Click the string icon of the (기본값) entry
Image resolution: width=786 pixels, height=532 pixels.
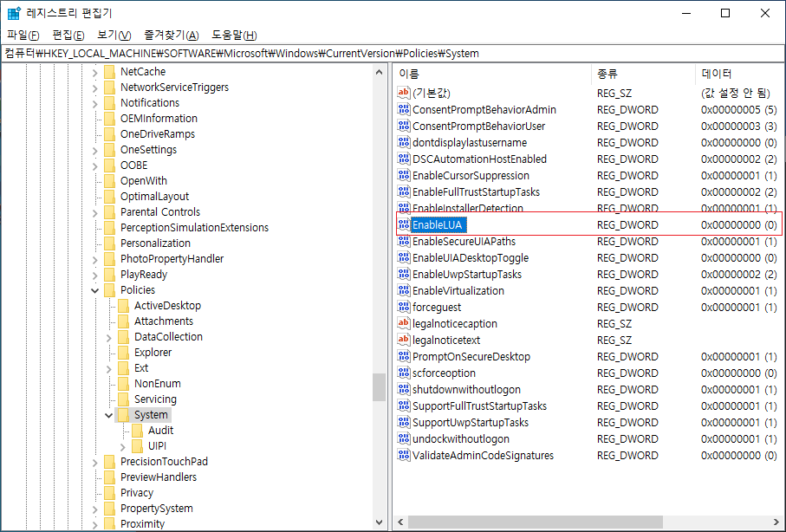[x=404, y=93]
